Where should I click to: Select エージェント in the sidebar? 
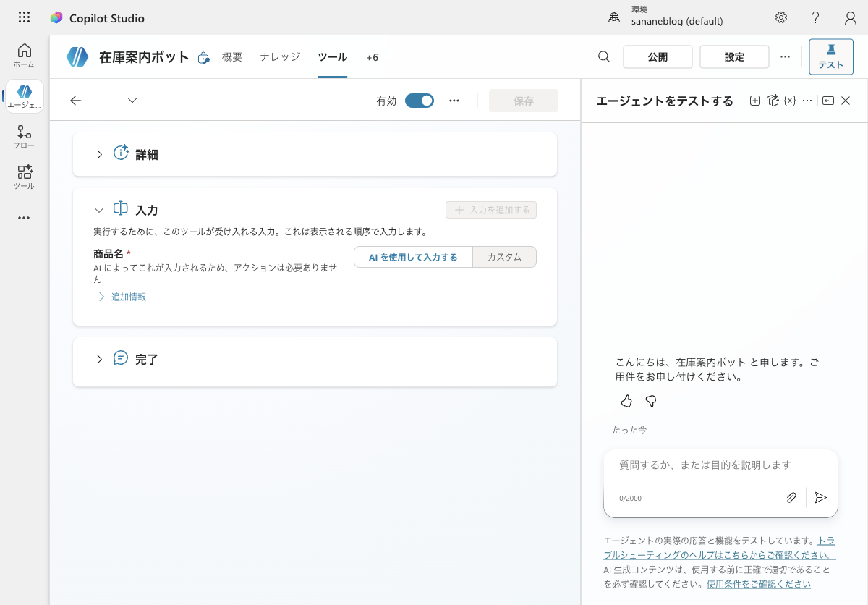(24, 97)
